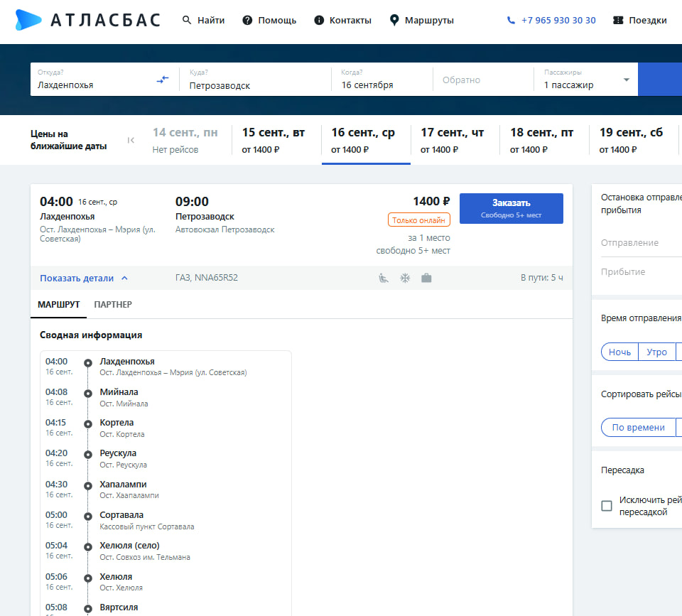
Task: Select the 19 сент., сб date tab
Action: pos(634,140)
